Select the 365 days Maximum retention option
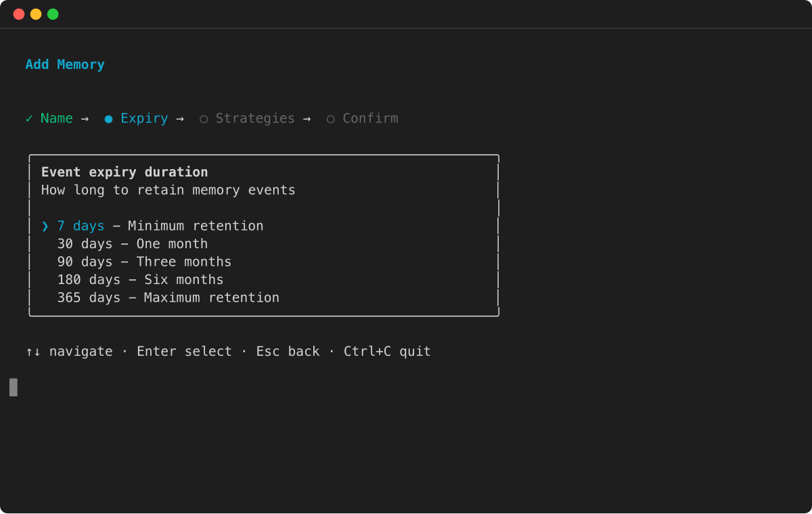 point(168,297)
